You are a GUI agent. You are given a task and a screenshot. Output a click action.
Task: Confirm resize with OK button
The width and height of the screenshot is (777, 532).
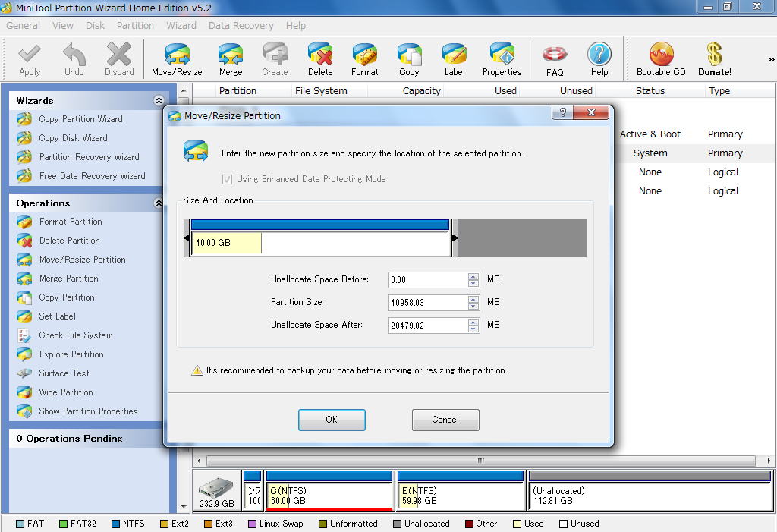(x=332, y=420)
